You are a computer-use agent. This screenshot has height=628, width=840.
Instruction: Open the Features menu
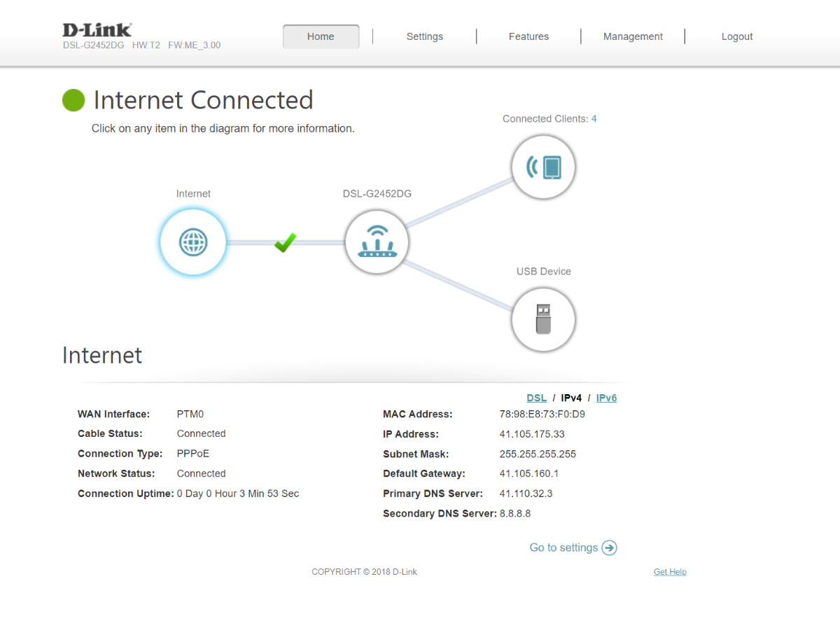point(528,36)
